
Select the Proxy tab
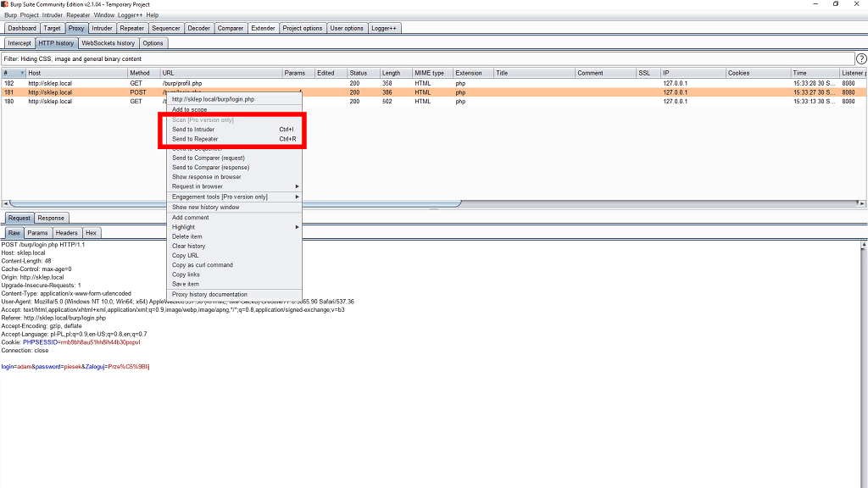click(x=76, y=28)
